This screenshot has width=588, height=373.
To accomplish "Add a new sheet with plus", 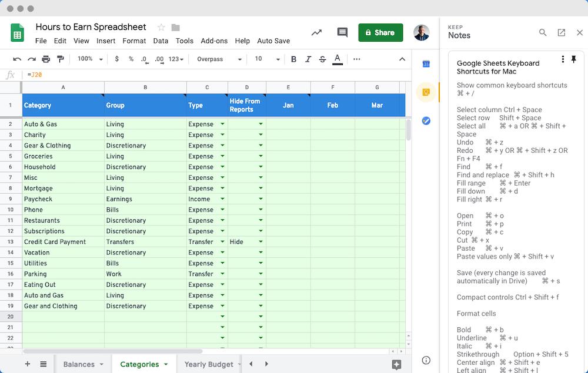I will 28,364.
